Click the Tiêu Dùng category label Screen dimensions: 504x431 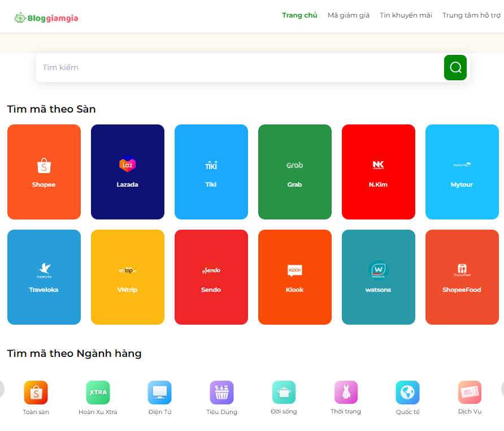(222, 412)
